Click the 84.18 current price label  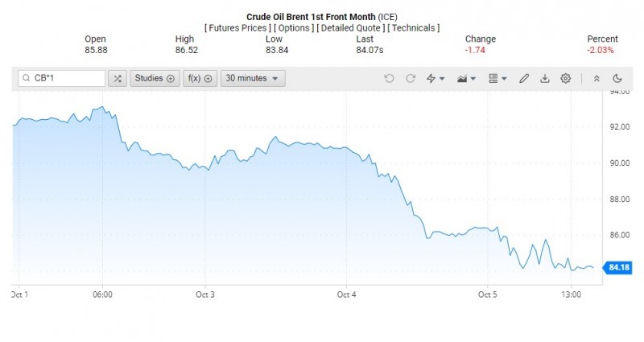tap(619, 269)
